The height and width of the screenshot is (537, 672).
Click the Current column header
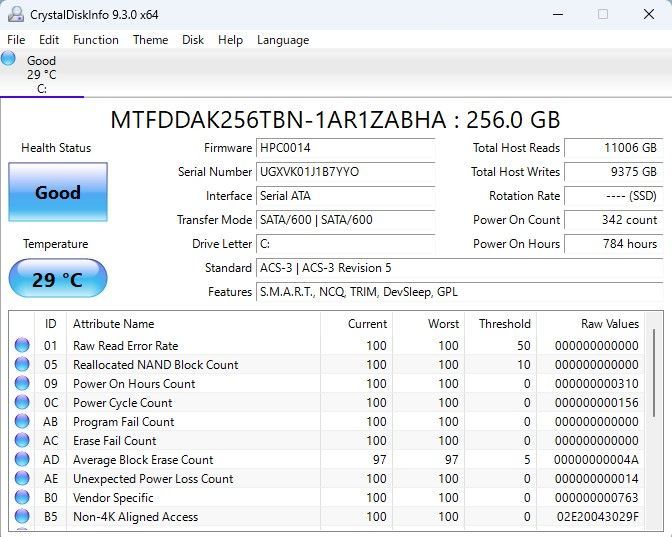coord(356,324)
